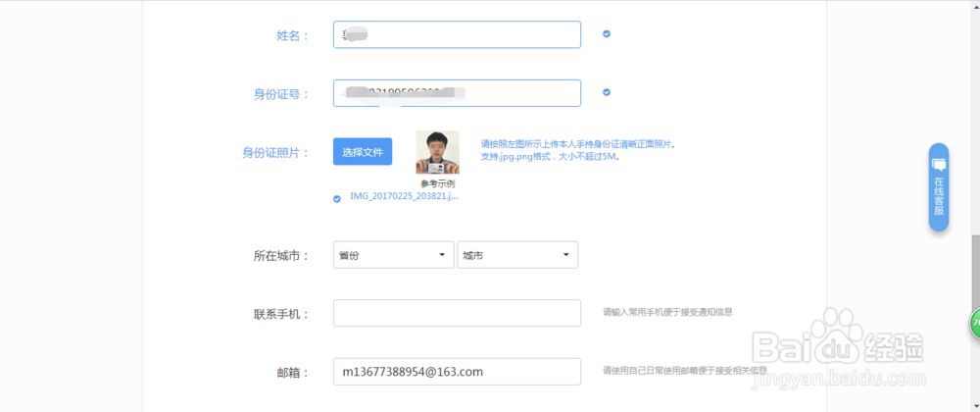This screenshot has width=980, height=412.
Task: Click the hint text 请使用自己日常使用邮箱便于接受相关信息
Action: coord(684,370)
